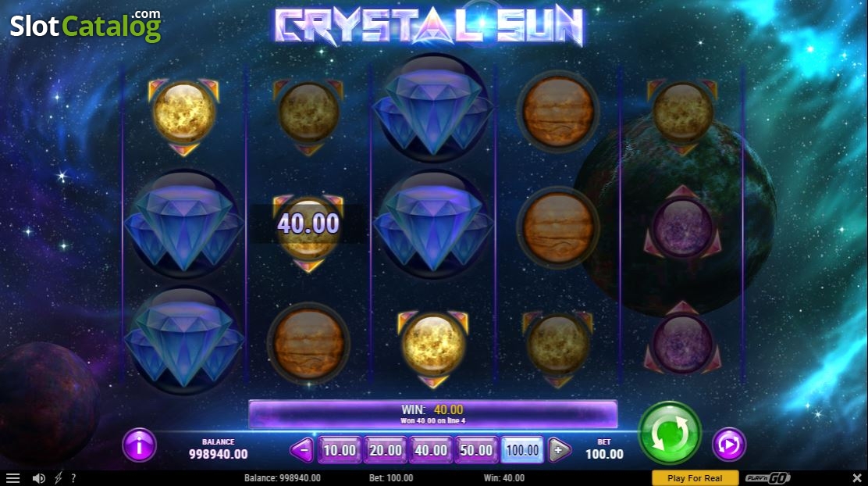Viewport: 868px width, 486px height.
Task: Select the 100.00 bet option
Action: (x=522, y=450)
